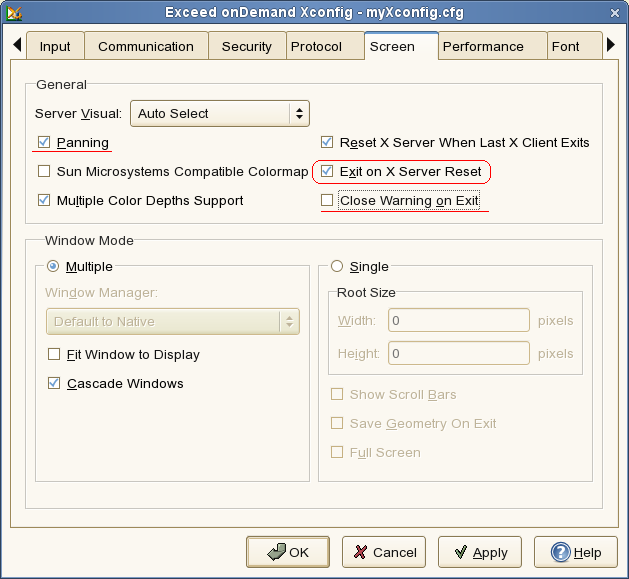
Task: Uncheck Exit on X Server Reset
Action: tap(327, 172)
